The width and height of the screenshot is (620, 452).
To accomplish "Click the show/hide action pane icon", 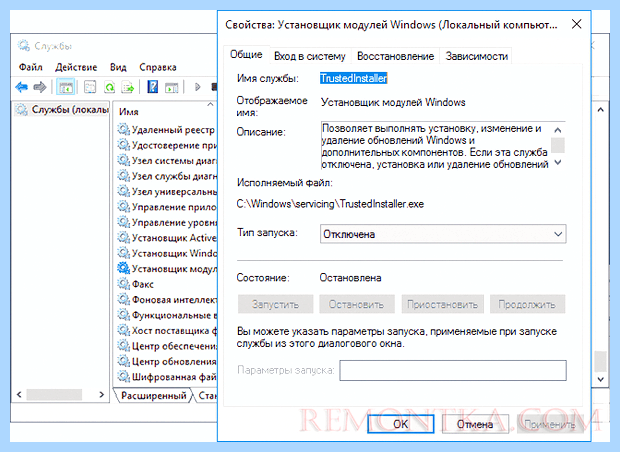I will 171,87.
